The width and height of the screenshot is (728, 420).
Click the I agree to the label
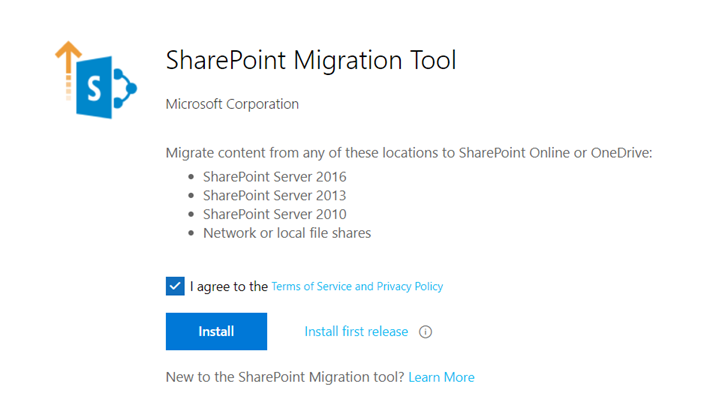[x=228, y=286]
